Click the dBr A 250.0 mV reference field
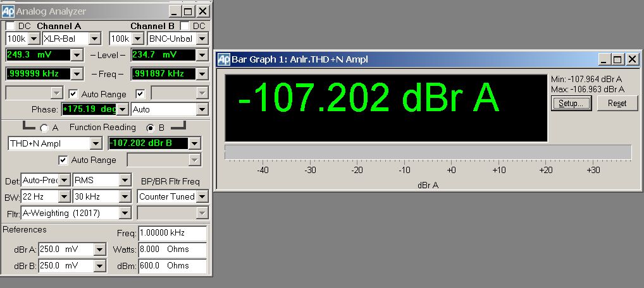Screen dimensions: 644x288 coord(66,249)
